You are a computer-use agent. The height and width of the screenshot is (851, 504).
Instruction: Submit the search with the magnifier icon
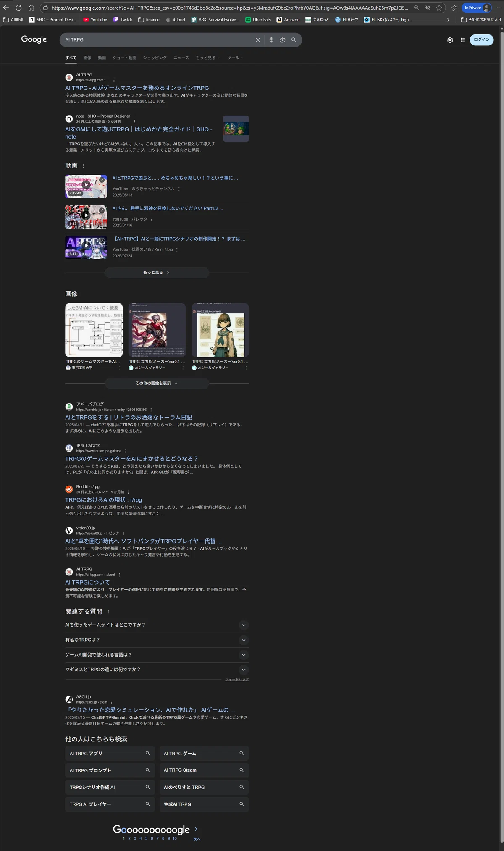click(x=294, y=40)
